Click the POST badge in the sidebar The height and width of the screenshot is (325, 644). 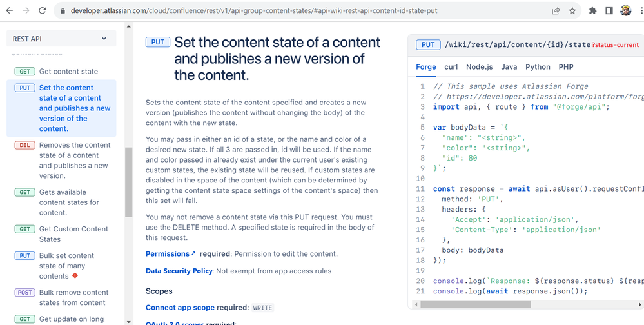(24, 293)
